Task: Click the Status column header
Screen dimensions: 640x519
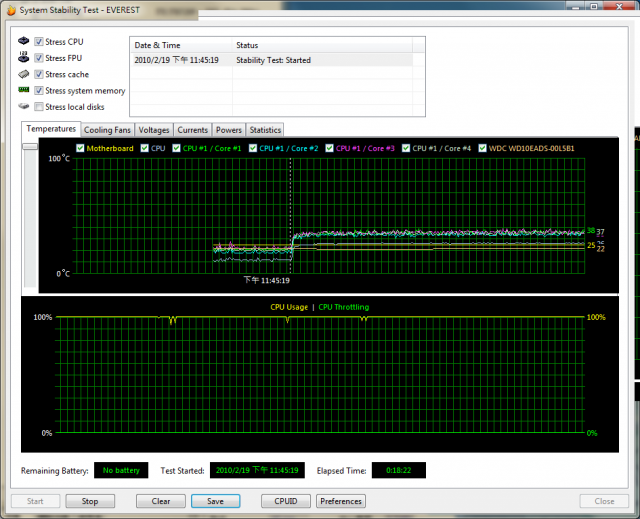Action: 322,45
